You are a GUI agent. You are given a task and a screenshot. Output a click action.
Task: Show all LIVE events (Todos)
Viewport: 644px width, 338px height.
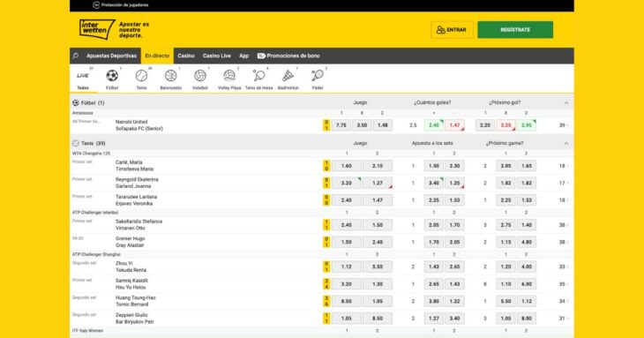[x=83, y=79]
